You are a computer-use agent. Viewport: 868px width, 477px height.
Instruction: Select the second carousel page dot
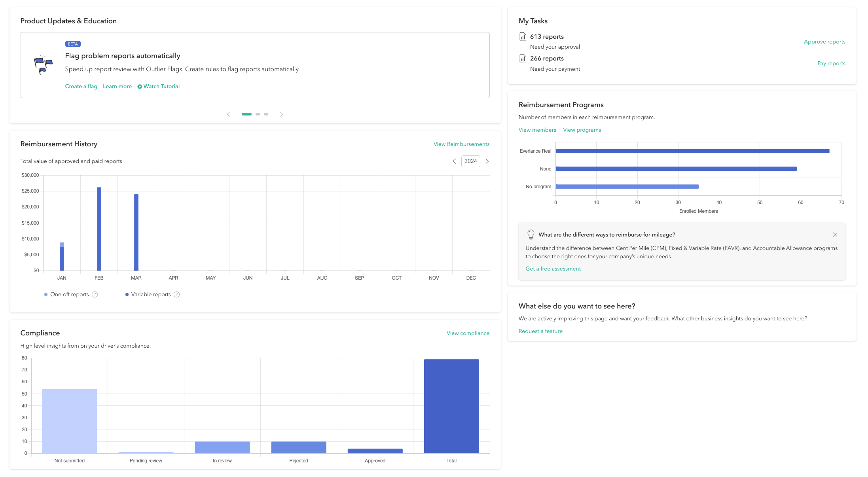coord(258,114)
